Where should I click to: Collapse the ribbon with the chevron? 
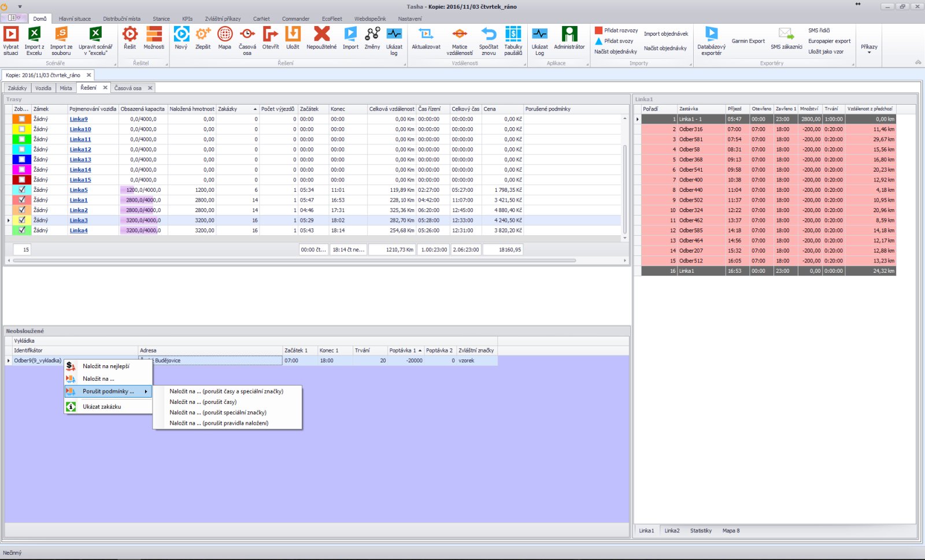[x=918, y=62]
